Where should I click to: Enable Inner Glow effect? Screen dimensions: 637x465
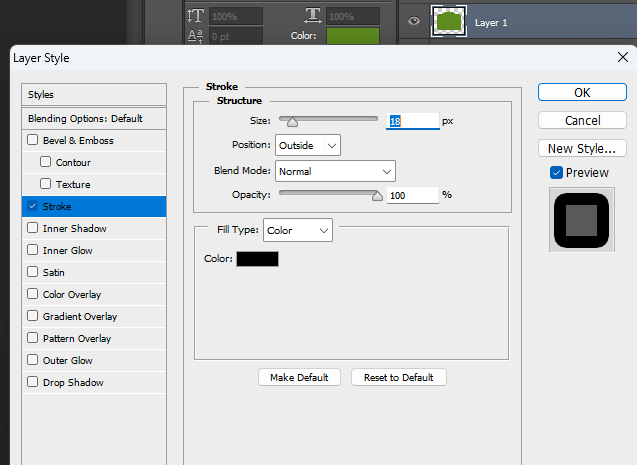click(x=32, y=250)
